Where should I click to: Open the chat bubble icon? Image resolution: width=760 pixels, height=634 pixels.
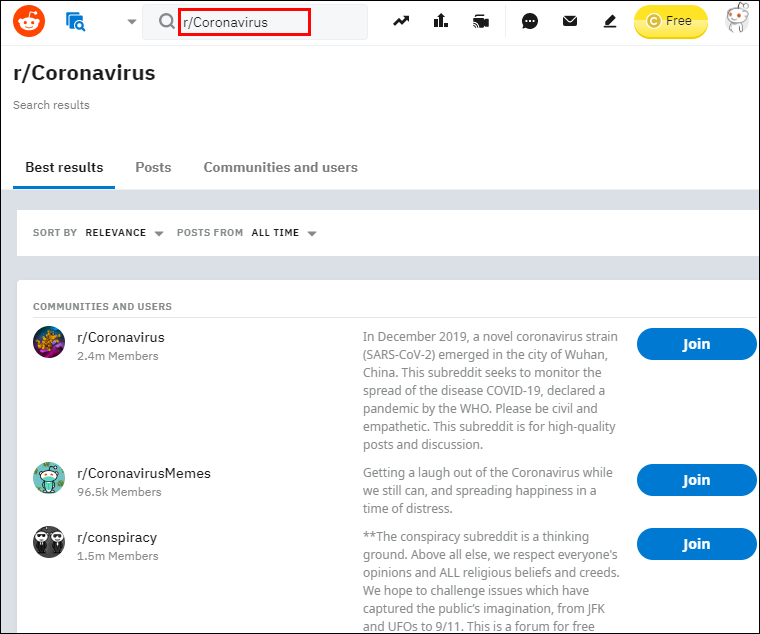(530, 21)
